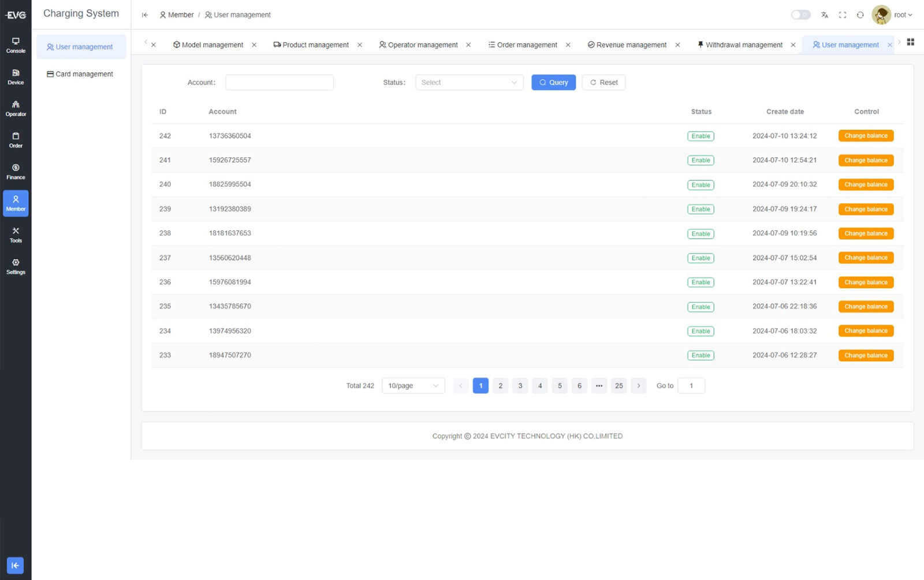The image size is (924, 580).
Task: Click the refresh page icon in header
Action: 860,15
